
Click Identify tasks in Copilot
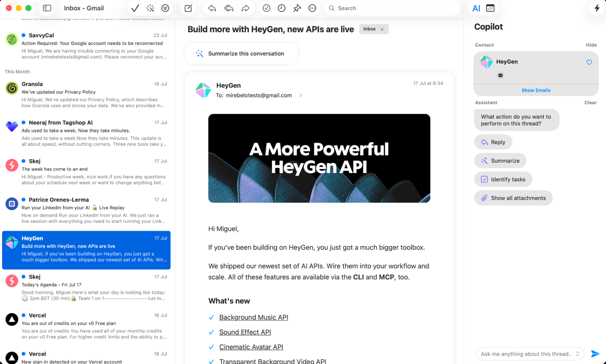click(503, 179)
